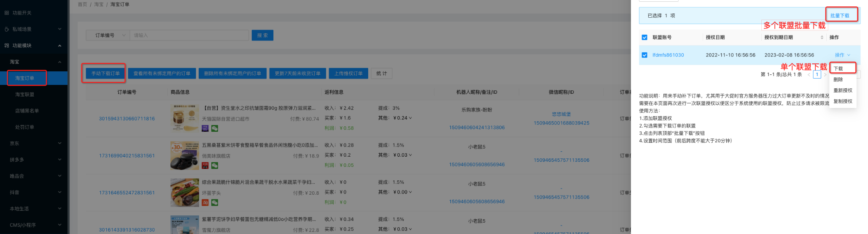
Task: Expand 其他 ¥0.00 details arrow
Action: pyautogui.click(x=410, y=192)
